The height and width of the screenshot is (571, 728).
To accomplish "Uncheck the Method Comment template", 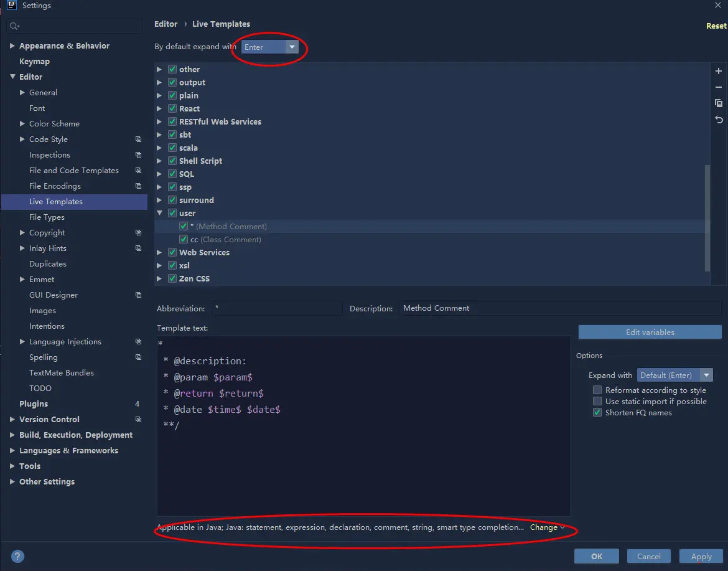I will pyautogui.click(x=184, y=226).
